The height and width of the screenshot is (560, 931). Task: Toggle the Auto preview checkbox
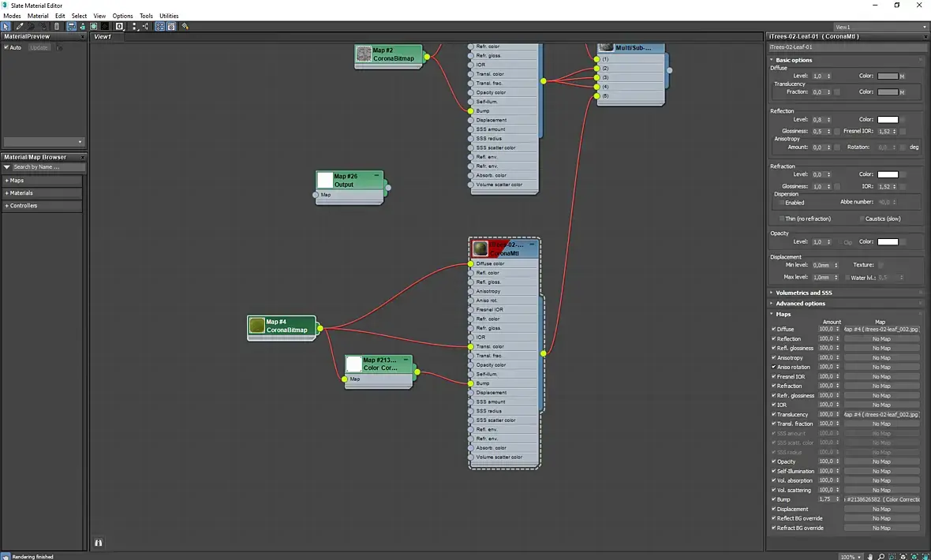point(6,47)
